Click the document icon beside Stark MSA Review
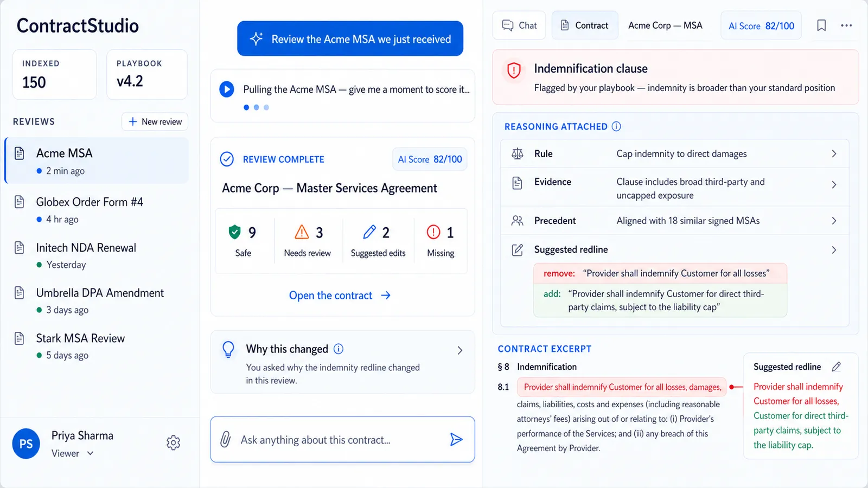The image size is (868, 488). [20, 339]
